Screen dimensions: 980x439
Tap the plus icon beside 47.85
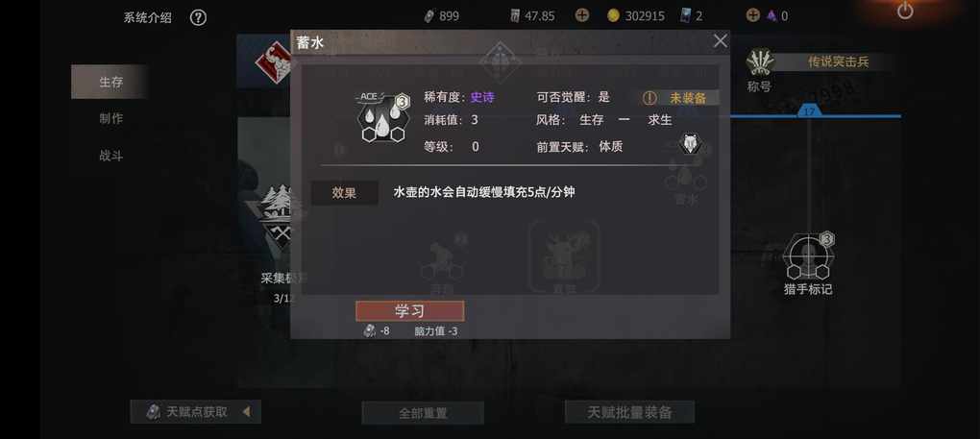coord(582,15)
